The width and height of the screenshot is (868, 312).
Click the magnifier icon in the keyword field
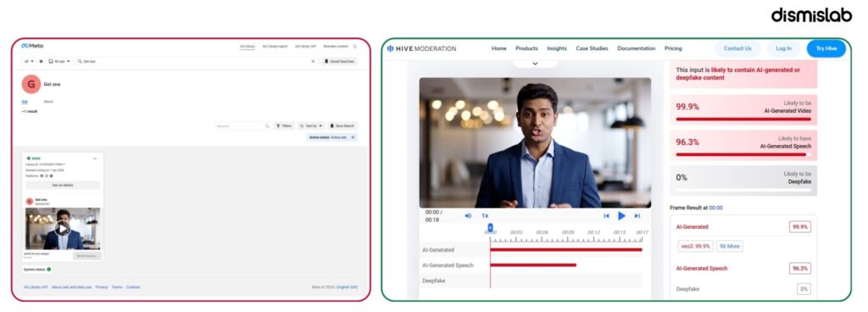pyautogui.click(x=267, y=126)
